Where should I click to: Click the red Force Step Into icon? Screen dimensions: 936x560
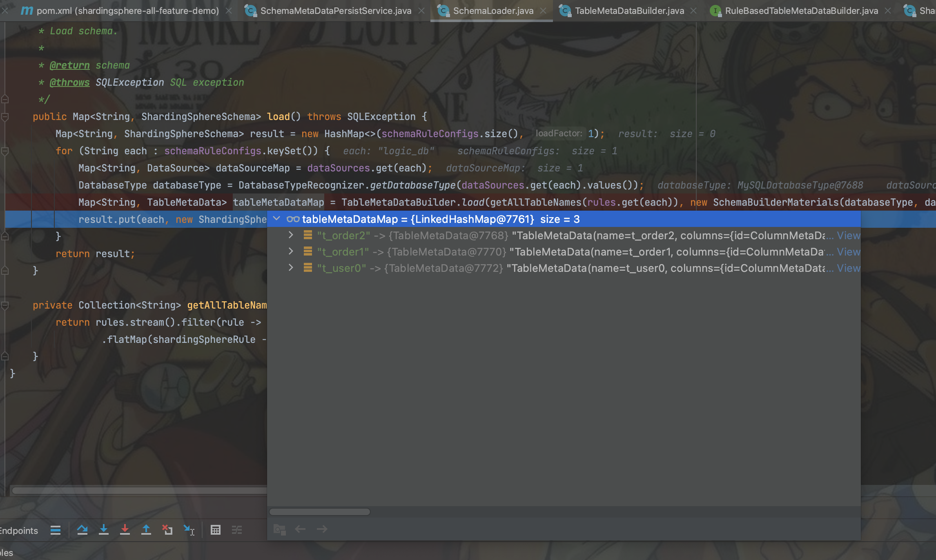(125, 530)
